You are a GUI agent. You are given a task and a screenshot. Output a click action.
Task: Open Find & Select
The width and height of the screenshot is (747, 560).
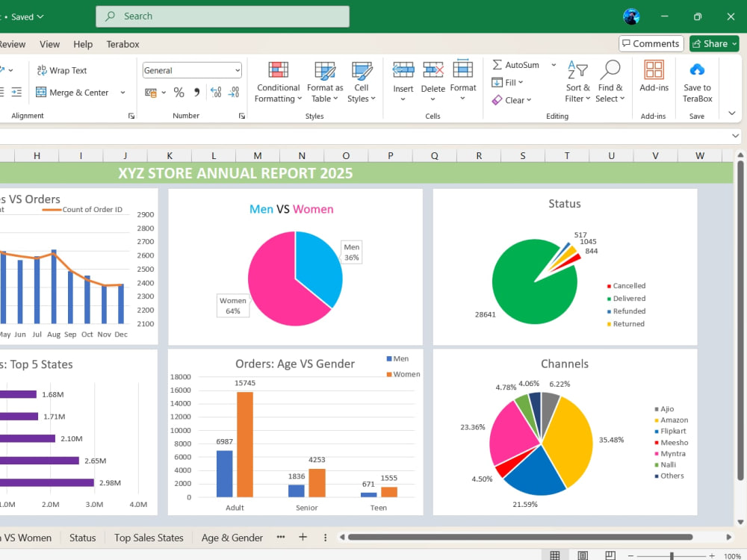click(x=610, y=82)
